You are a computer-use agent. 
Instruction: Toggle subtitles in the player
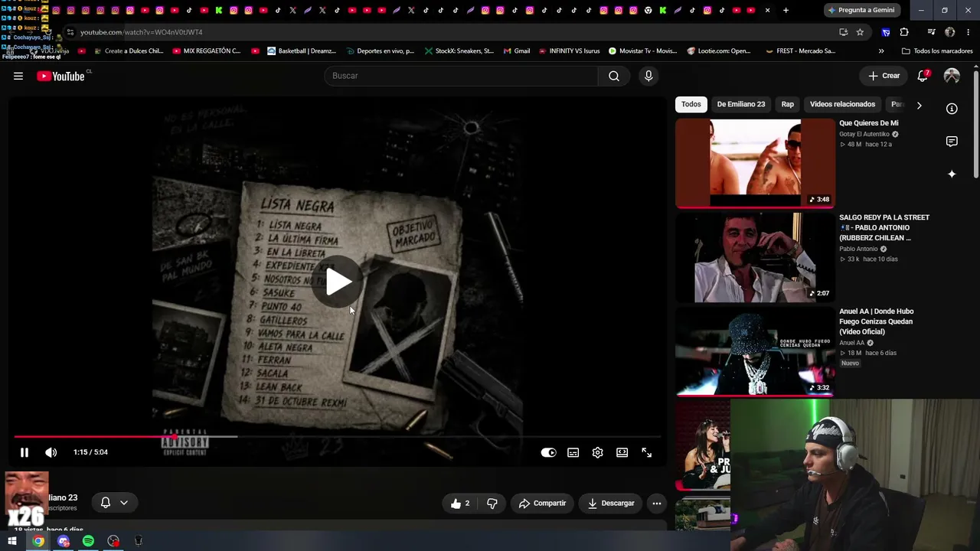(573, 452)
